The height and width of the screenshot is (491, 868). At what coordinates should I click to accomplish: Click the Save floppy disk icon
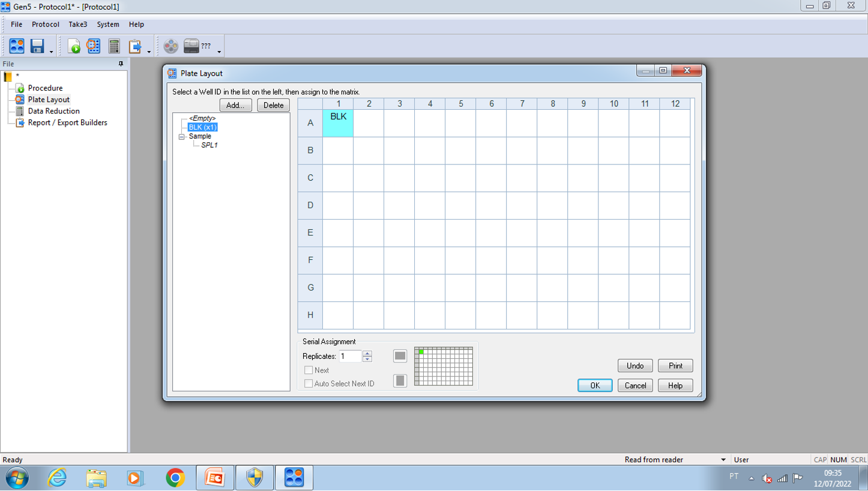tap(37, 46)
